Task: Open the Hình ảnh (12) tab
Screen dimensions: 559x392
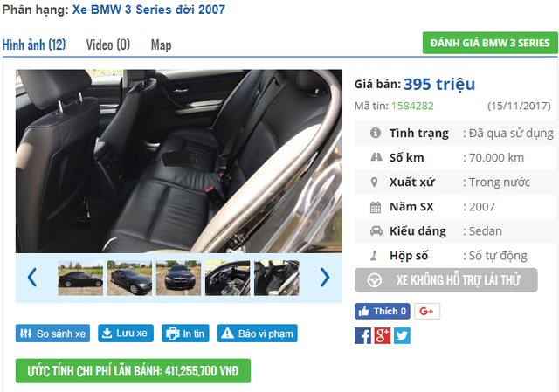Action: point(34,45)
